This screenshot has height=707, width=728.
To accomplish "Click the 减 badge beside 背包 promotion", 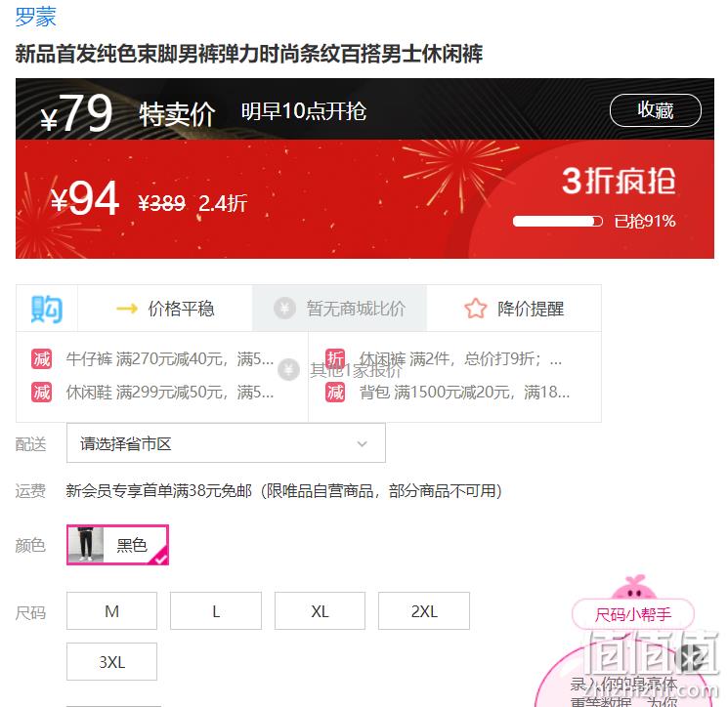I will point(335,392).
